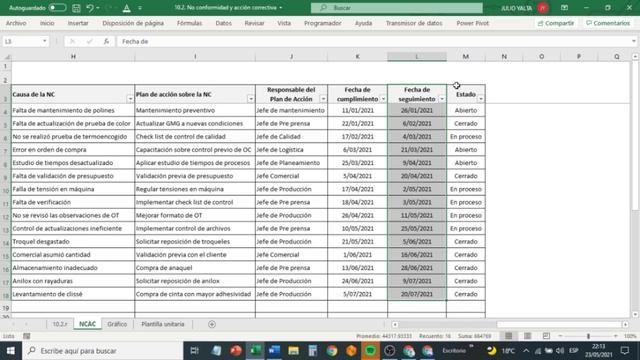The image size is (640, 360).
Task: Open Plan de acción sobre la NC filter
Action: pos(251,99)
